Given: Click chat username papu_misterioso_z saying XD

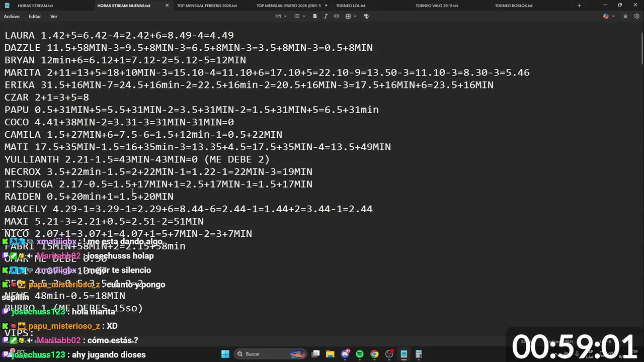Looking at the screenshot, I should [x=64, y=326].
